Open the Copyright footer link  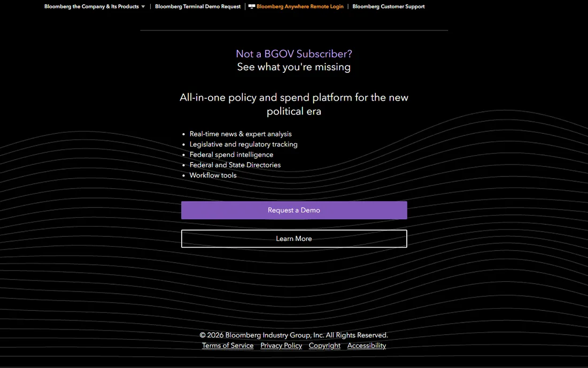(325, 346)
